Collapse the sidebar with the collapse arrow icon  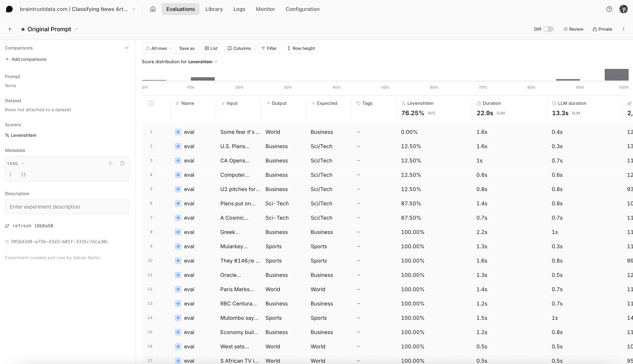coord(127,48)
